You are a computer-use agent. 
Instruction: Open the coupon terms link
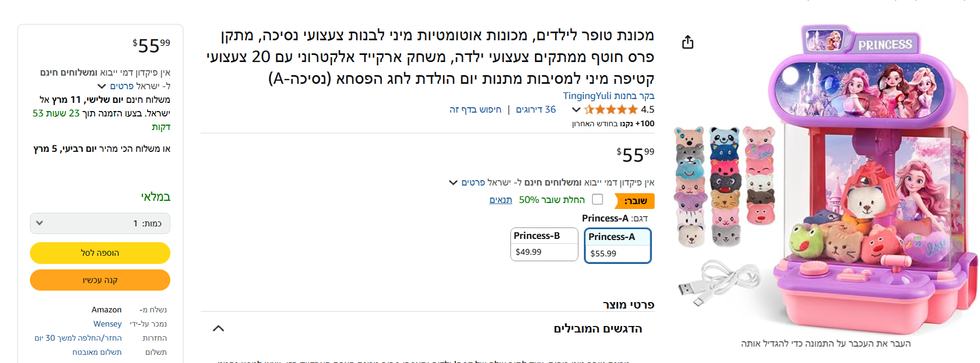(501, 200)
